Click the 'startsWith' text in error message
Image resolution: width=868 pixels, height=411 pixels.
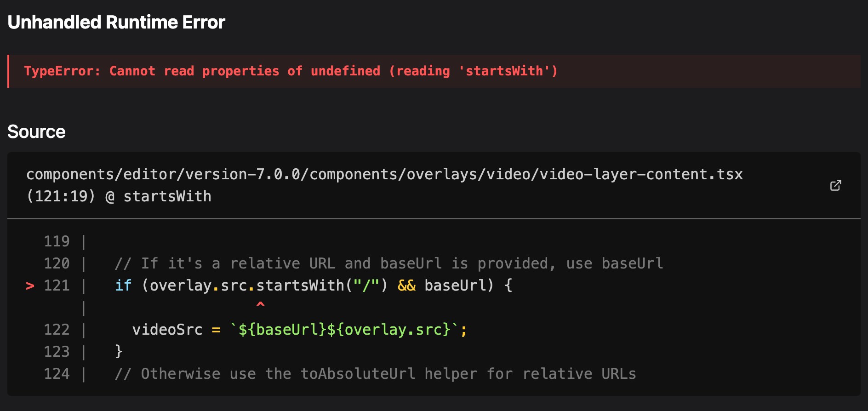point(504,71)
